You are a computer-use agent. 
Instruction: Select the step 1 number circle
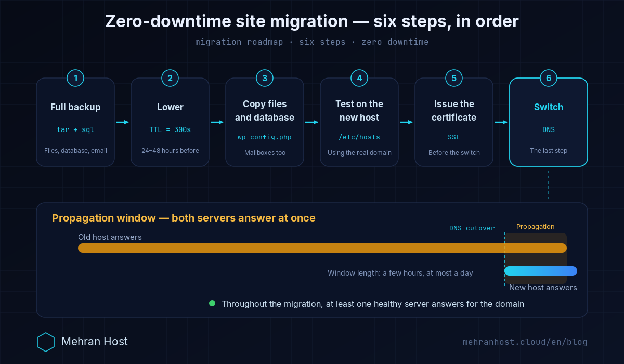[75, 78]
